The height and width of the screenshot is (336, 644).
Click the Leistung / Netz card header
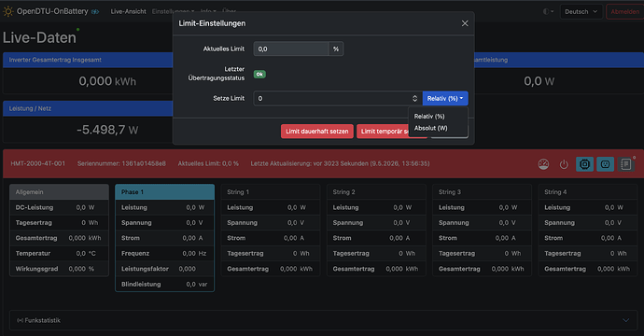click(x=88, y=108)
